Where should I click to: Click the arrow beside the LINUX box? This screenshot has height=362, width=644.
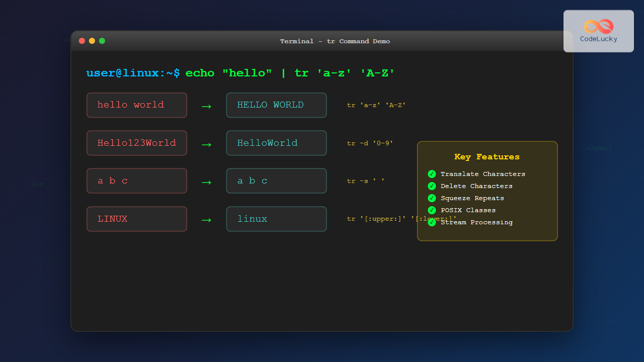coord(206,220)
